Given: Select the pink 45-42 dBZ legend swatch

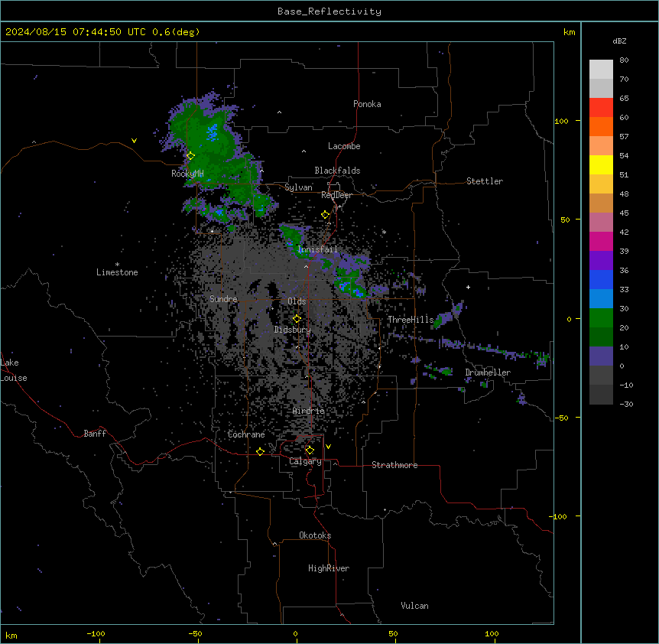Looking at the screenshot, I should (x=601, y=222).
